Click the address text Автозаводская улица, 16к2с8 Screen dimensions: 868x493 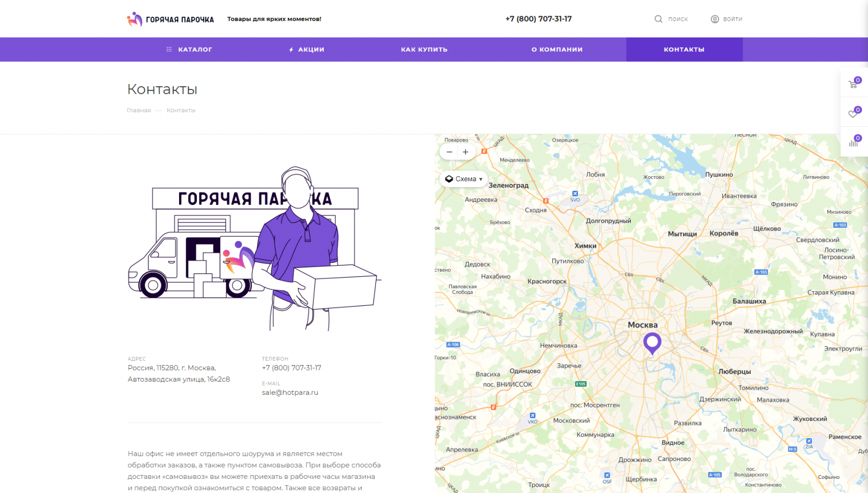tap(178, 379)
